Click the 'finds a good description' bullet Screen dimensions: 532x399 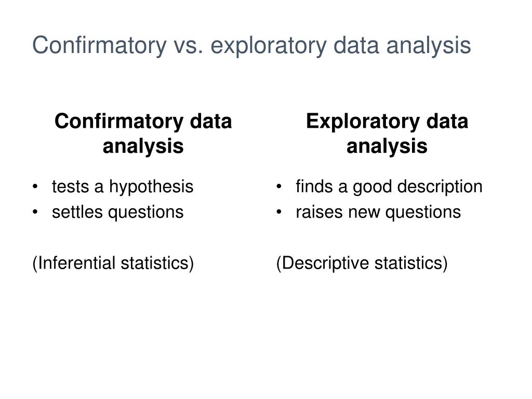389,187
